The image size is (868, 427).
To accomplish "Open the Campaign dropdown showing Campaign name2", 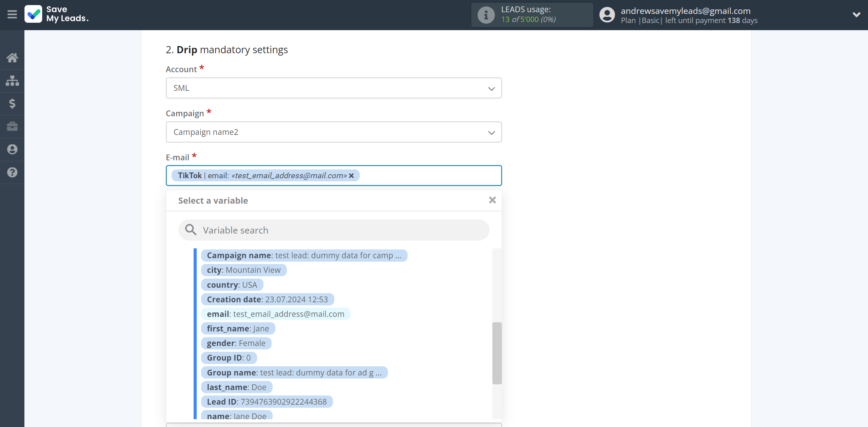I will [x=334, y=132].
